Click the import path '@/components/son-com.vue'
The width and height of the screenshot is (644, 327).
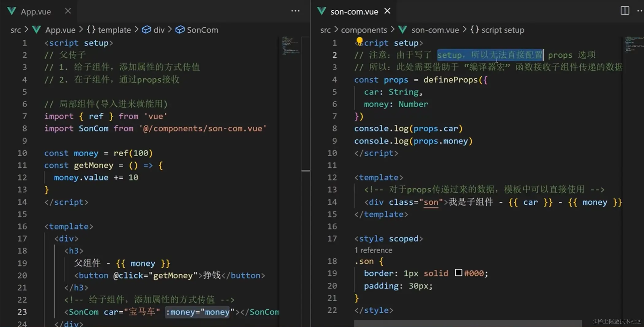tap(203, 129)
